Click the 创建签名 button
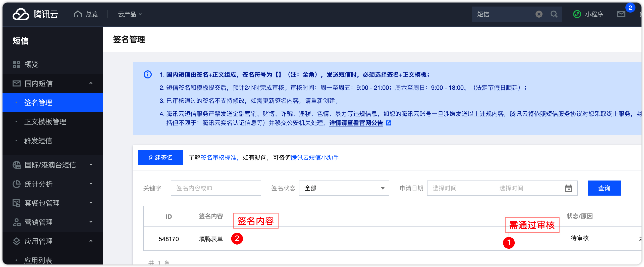This screenshot has width=644, height=267. [x=161, y=157]
